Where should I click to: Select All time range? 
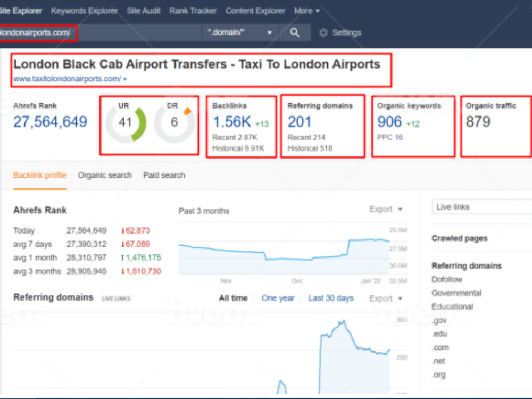point(233,298)
